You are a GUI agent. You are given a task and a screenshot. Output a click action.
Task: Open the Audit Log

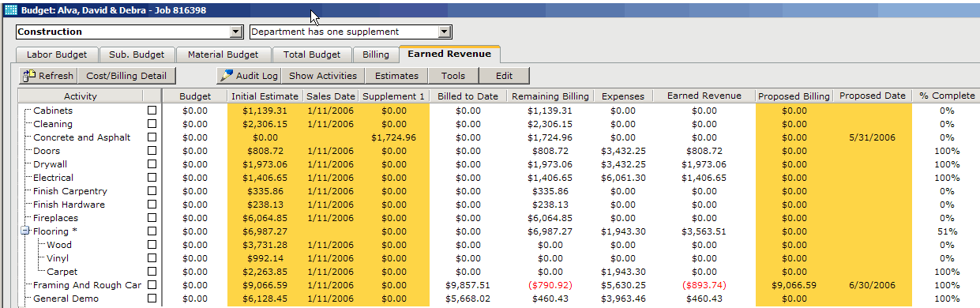(x=250, y=76)
